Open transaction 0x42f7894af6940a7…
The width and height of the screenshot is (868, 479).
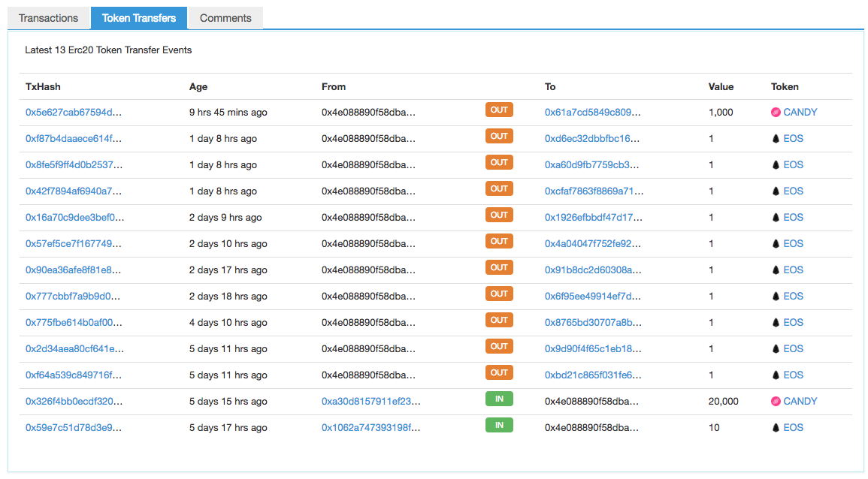pyautogui.click(x=74, y=191)
